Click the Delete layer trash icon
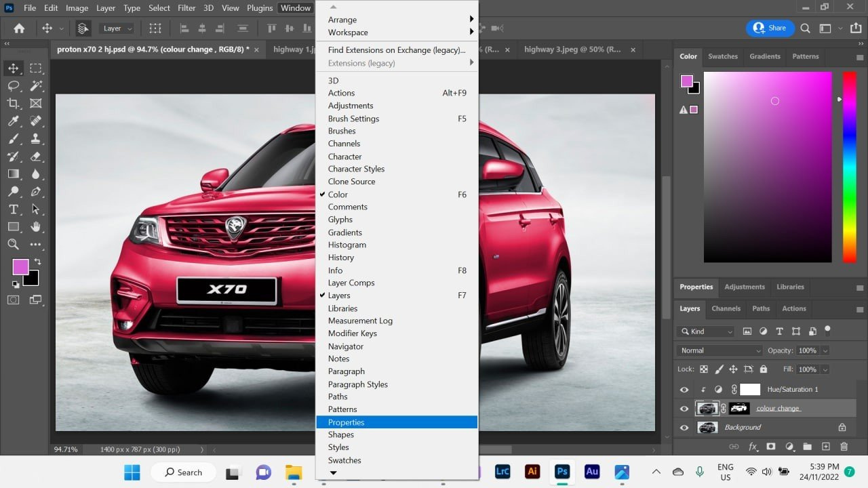This screenshot has width=868, height=488. point(844,447)
